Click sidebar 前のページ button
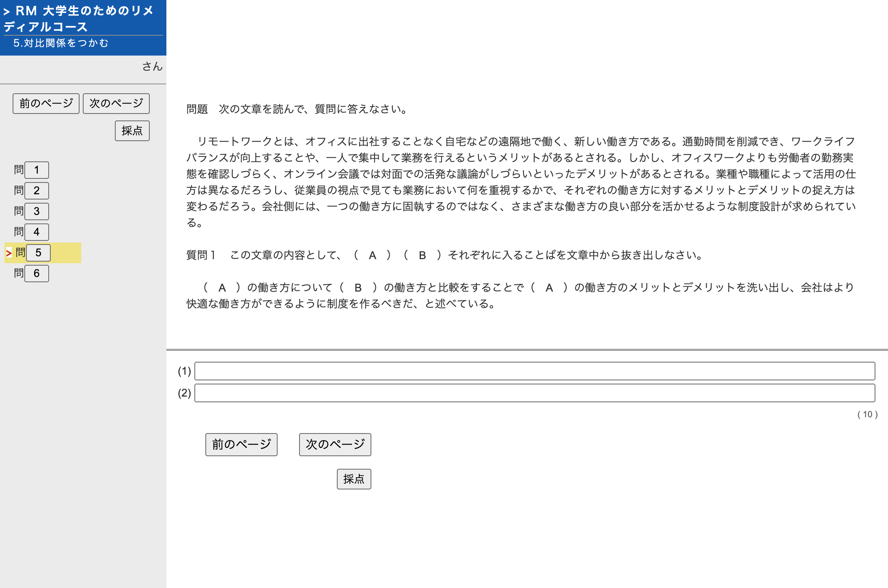Image resolution: width=888 pixels, height=588 pixels. coord(46,103)
